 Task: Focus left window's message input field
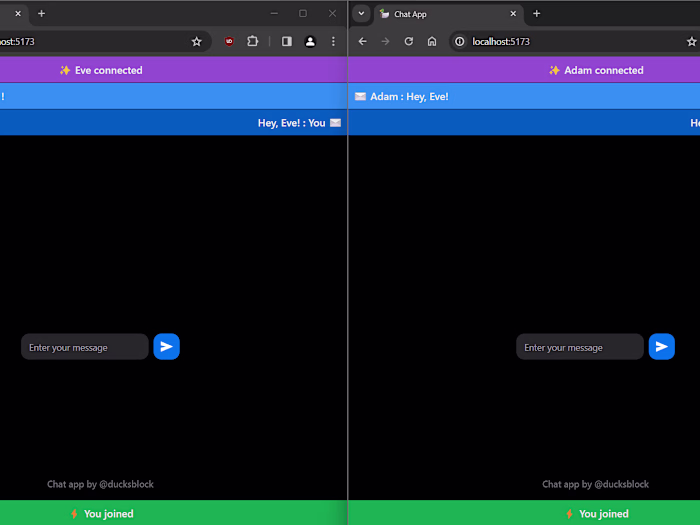(x=85, y=347)
